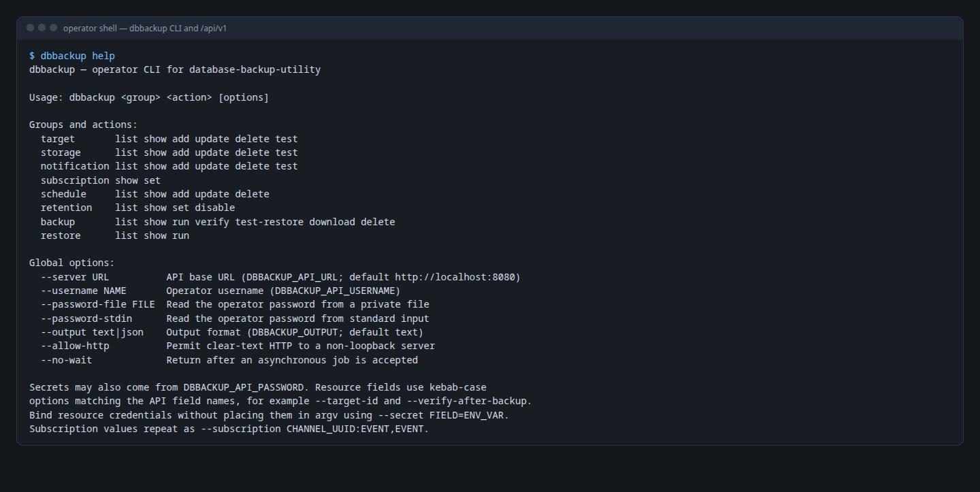
Task: Click "CHANNEL_UUID:EVENT,EVENT" in the last line
Action: pyautogui.click(x=355, y=429)
